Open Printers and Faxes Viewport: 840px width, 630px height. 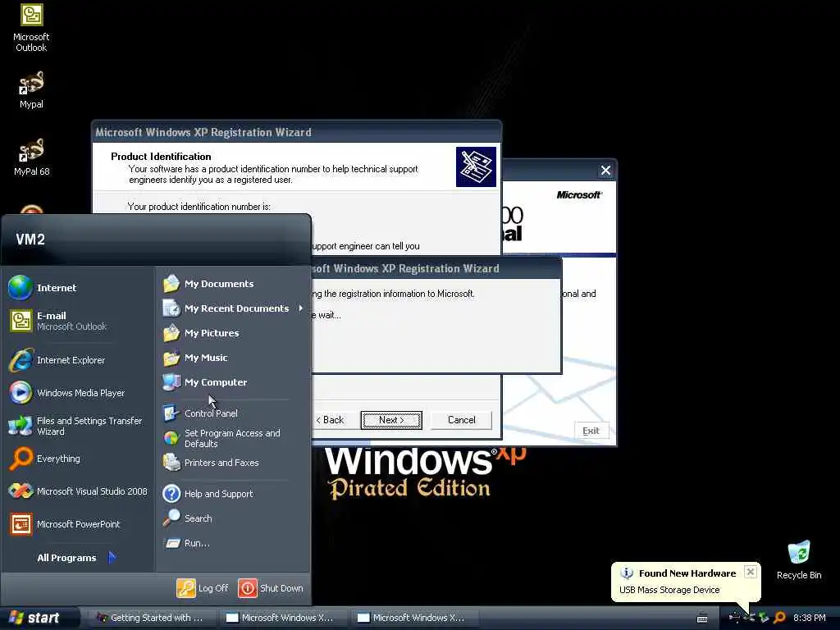(211, 463)
